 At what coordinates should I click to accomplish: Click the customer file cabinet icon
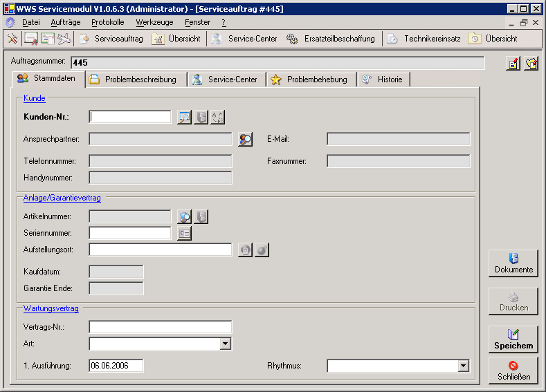tap(201, 118)
